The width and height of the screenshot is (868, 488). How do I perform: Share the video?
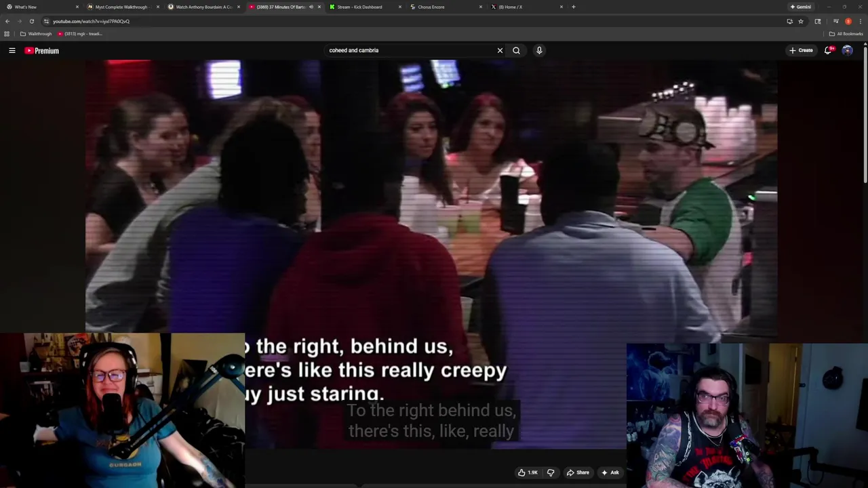pos(578,472)
